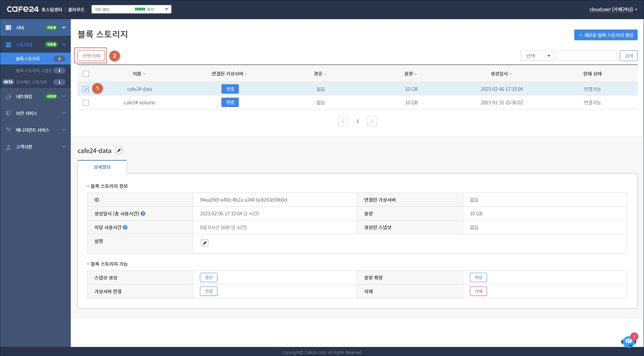
Task: Click the pencil icon beside cafe24-data title
Action: click(x=119, y=150)
